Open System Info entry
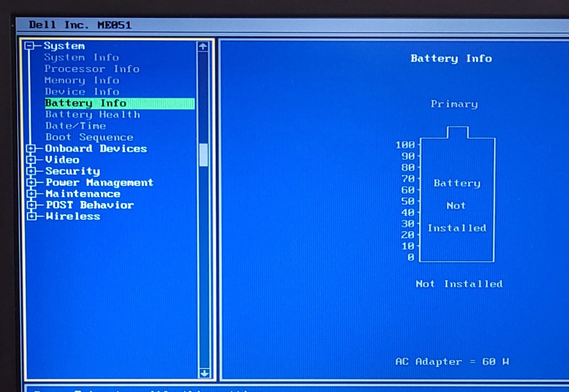569x392 pixels. (x=81, y=57)
